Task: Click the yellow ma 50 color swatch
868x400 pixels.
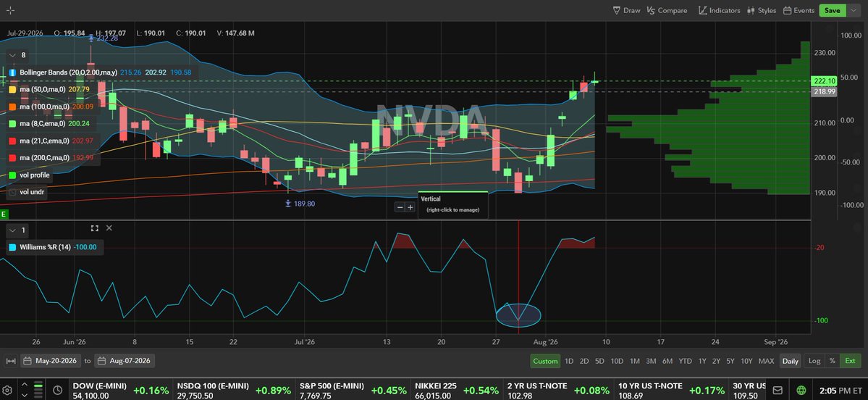Action: click(x=13, y=89)
